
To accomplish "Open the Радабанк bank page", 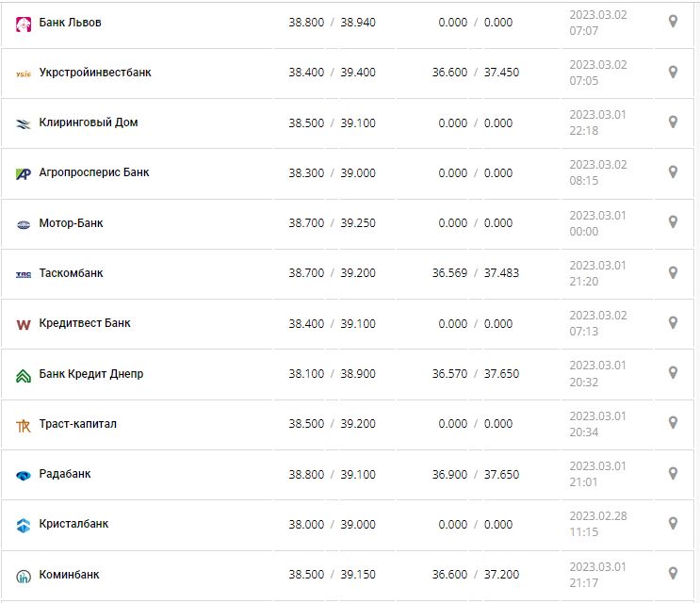I will [x=65, y=474].
